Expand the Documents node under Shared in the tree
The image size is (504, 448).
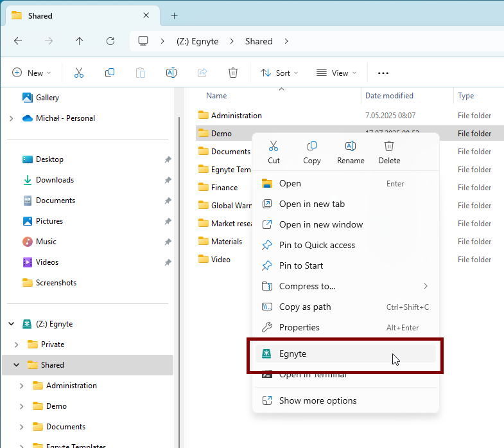(22, 427)
